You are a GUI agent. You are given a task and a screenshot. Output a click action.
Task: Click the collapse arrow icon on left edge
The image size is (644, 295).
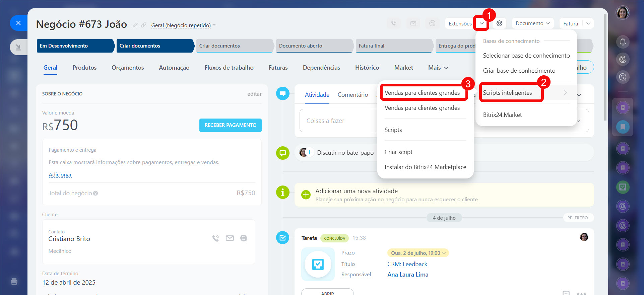coord(18,47)
